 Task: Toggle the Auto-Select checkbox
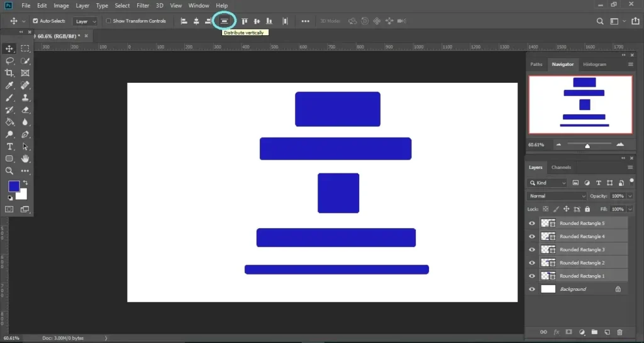35,21
